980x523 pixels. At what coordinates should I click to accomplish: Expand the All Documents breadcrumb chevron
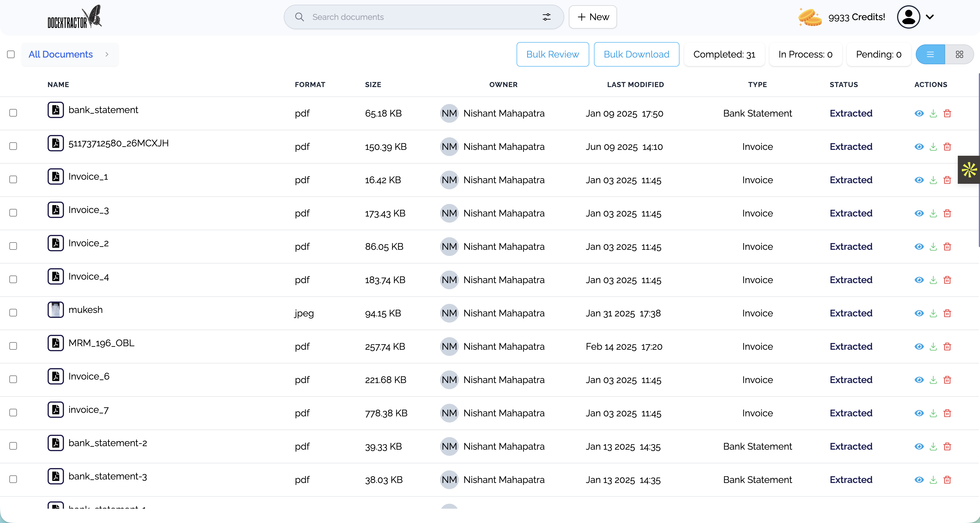[107, 54]
